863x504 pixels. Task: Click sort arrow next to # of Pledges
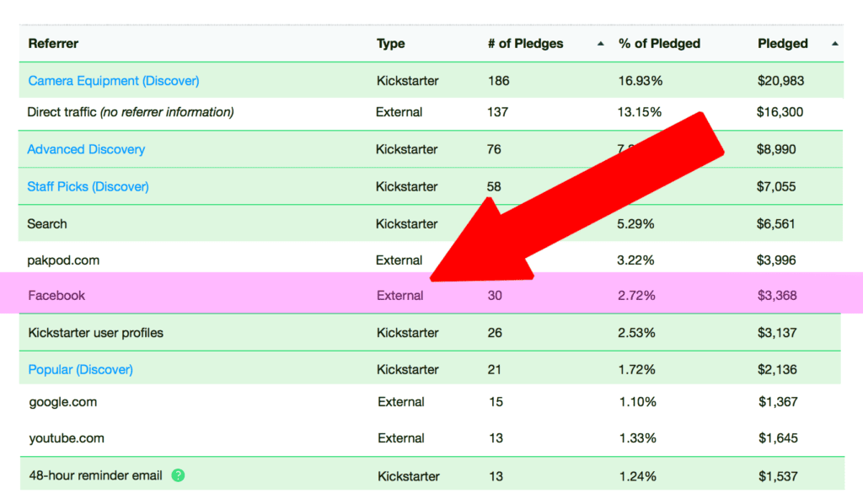click(x=600, y=44)
